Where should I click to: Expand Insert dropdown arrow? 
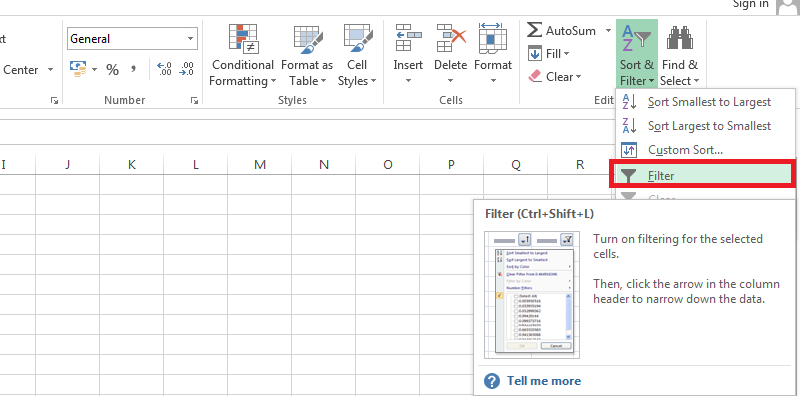[408, 81]
